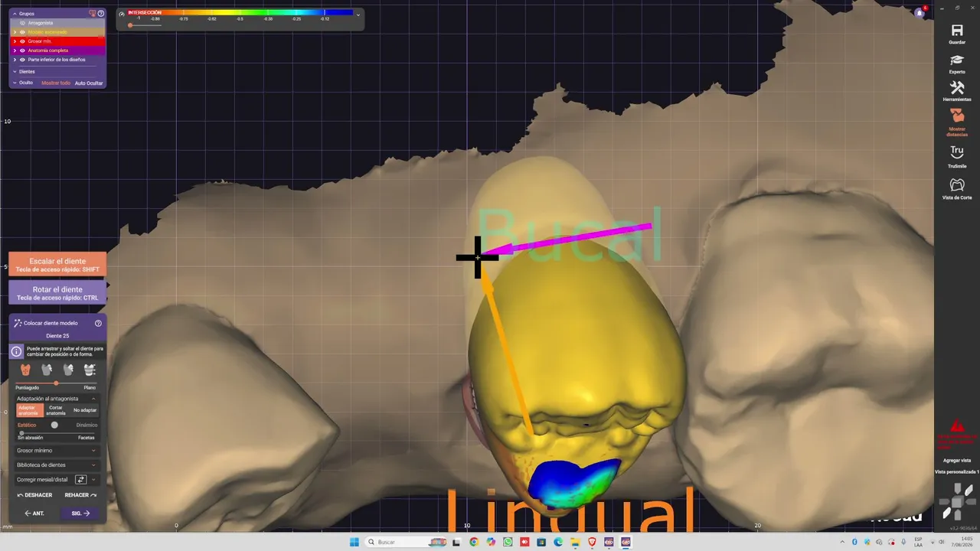The height and width of the screenshot is (551, 980).
Task: Click the Sin abrasión–Facetas slider handle
Action: [x=21, y=433]
